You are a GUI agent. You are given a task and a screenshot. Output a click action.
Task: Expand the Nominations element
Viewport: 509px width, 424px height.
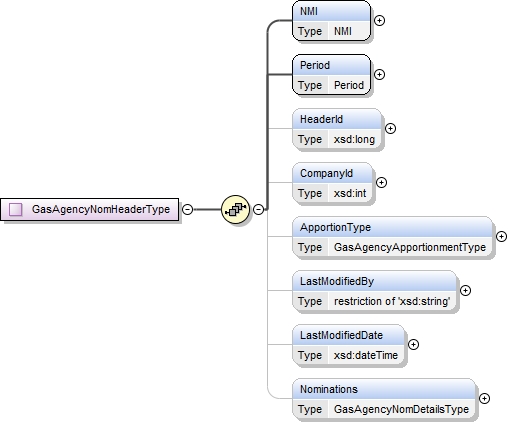484,399
